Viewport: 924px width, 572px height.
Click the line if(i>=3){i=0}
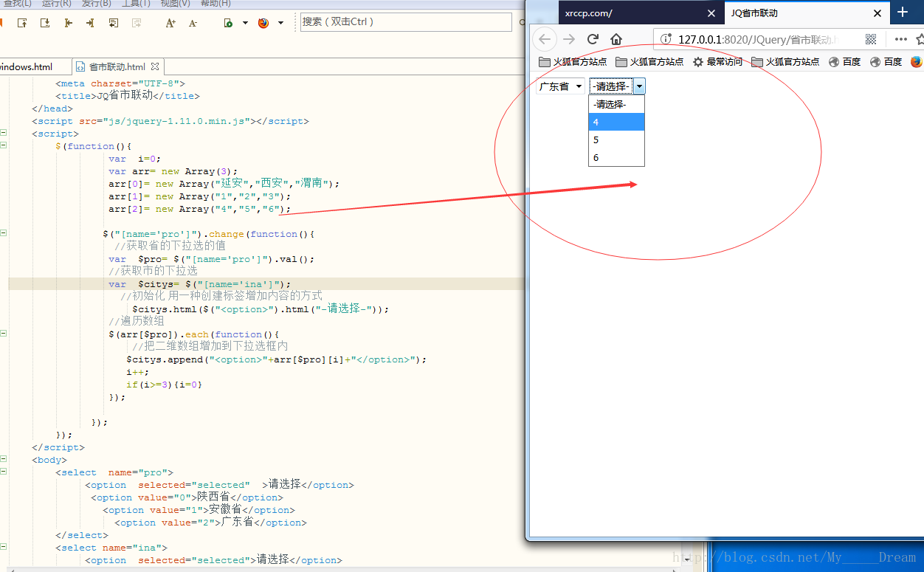pos(164,385)
